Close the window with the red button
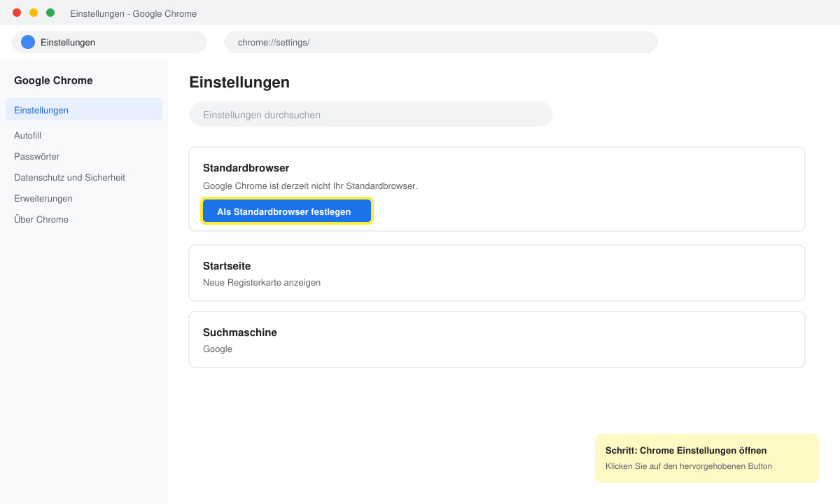This screenshot has height=504, width=840. (17, 13)
